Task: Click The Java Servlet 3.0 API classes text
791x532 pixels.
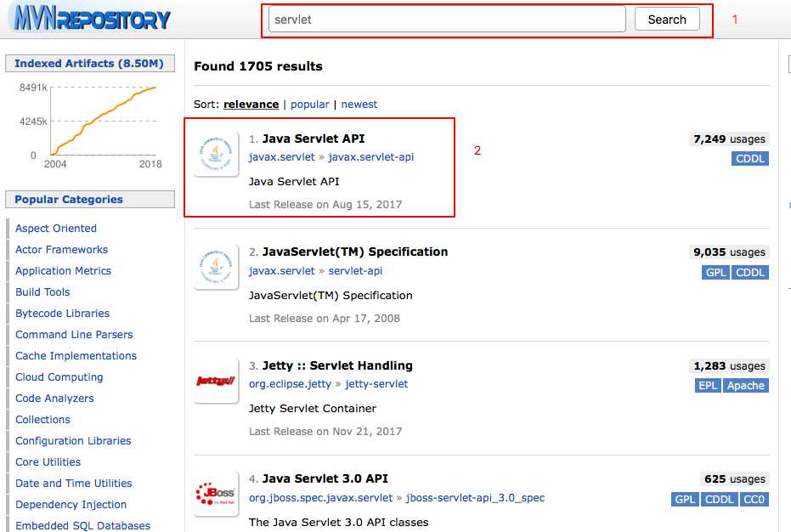Action: [338, 522]
